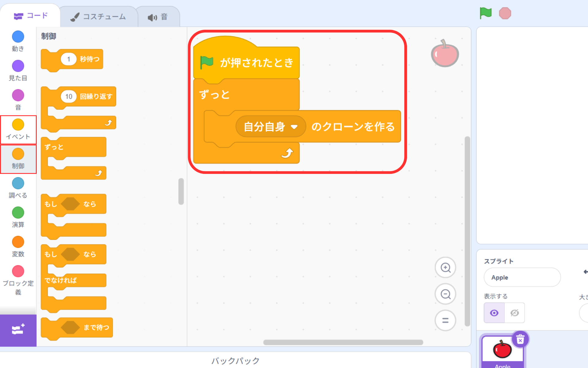Open the add extension button
The image size is (588, 368).
18,330
